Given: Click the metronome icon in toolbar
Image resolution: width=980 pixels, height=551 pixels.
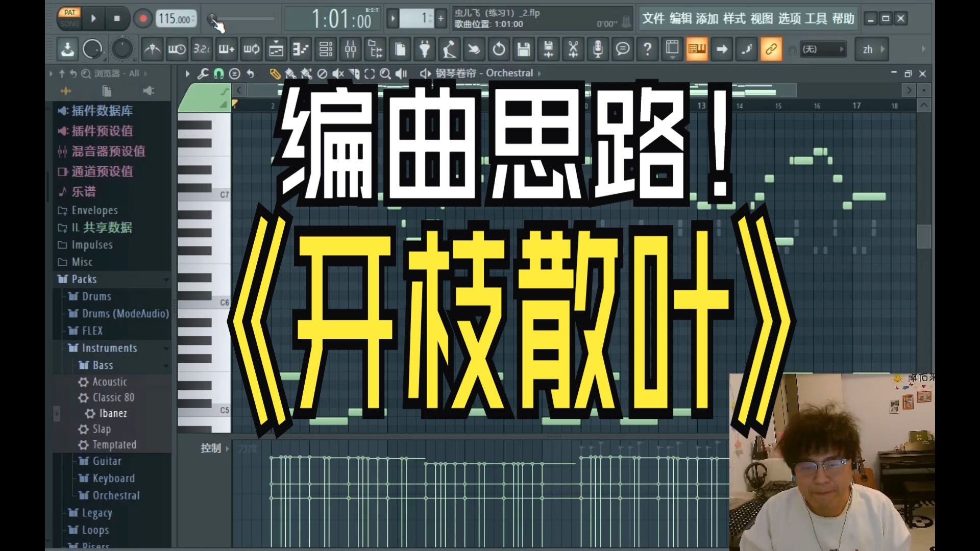Looking at the screenshot, I should (x=152, y=49).
